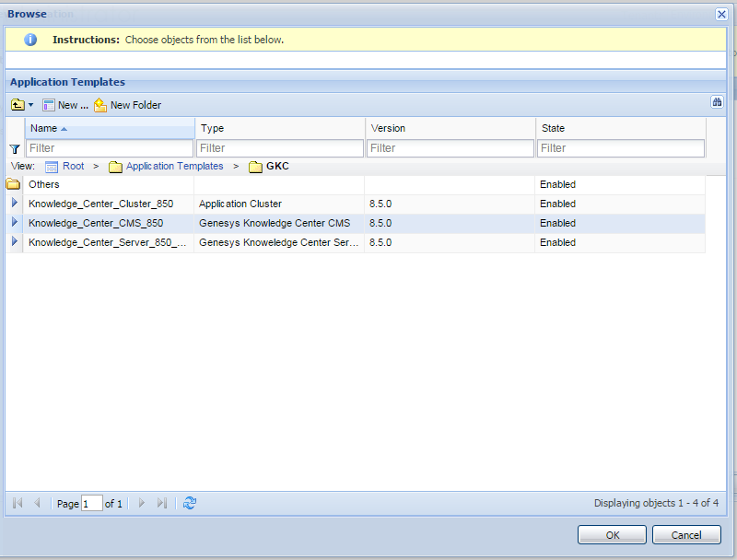Click the folder-up navigation icon
The width and height of the screenshot is (737, 560).
18,105
